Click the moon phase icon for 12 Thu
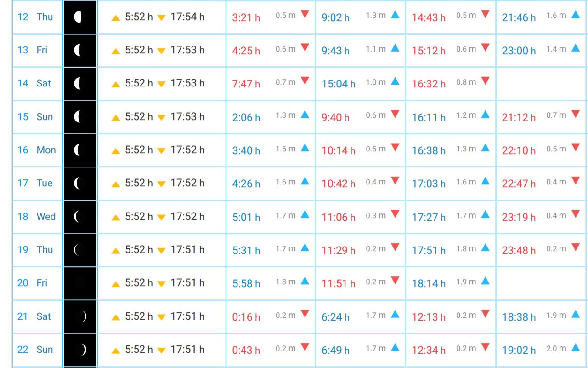Image resolution: width=588 pixels, height=368 pixels. point(78,17)
